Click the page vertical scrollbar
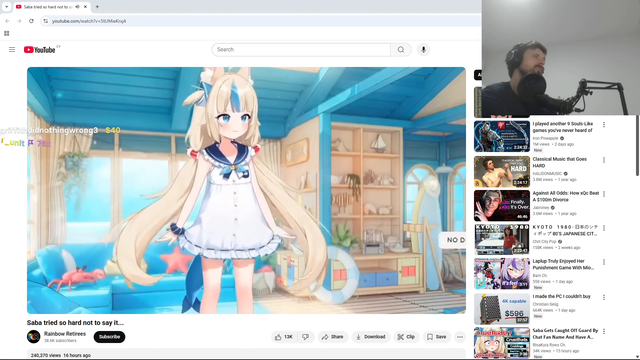Image resolution: width=640 pixels, height=360 pixels. (x=638, y=146)
